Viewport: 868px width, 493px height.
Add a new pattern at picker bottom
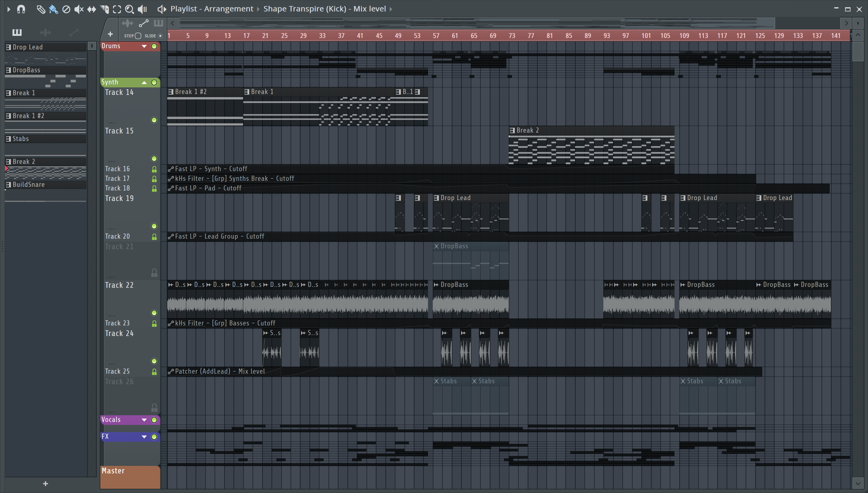point(46,484)
